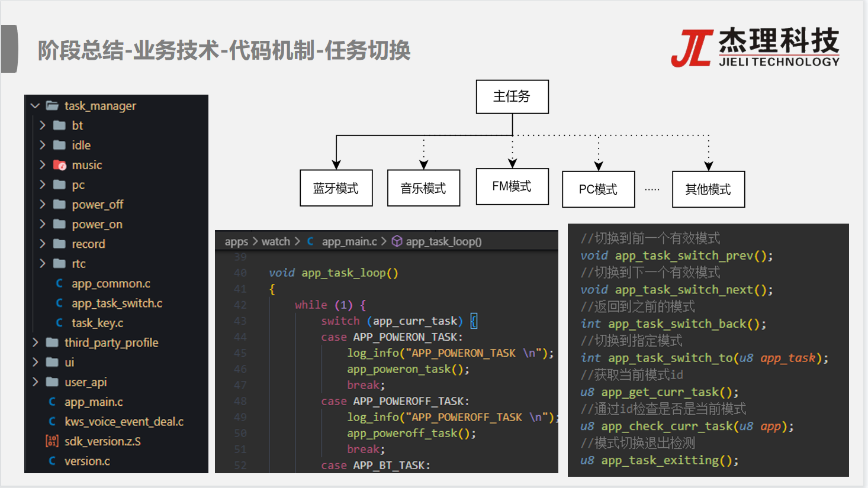Click the slide title 阶段总结-业务技术-代码机制-任务切换
Viewport: 868px width, 488px height.
point(224,50)
